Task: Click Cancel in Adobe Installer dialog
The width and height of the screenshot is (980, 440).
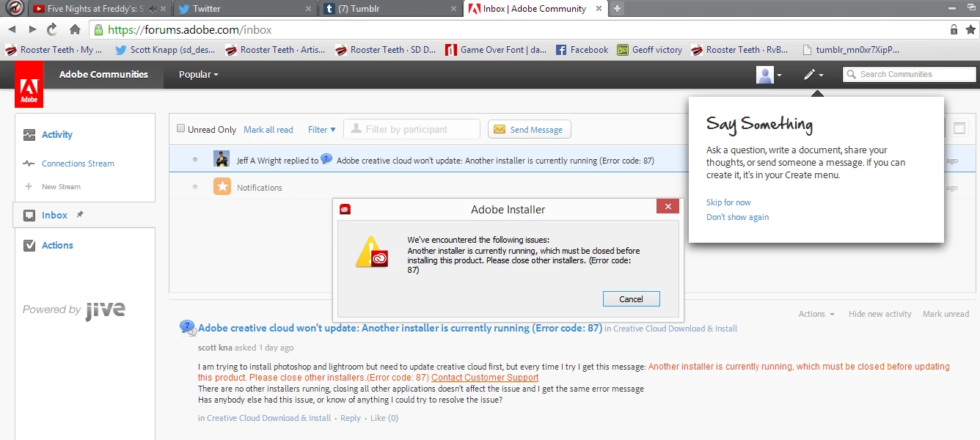Action: coord(631,299)
